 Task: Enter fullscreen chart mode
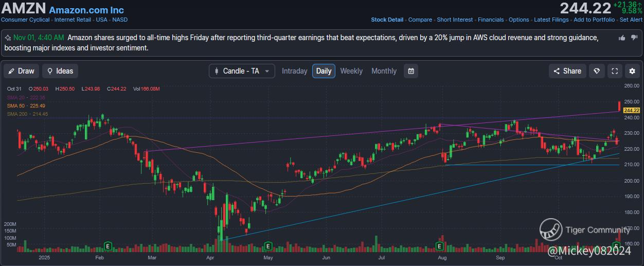(615, 71)
